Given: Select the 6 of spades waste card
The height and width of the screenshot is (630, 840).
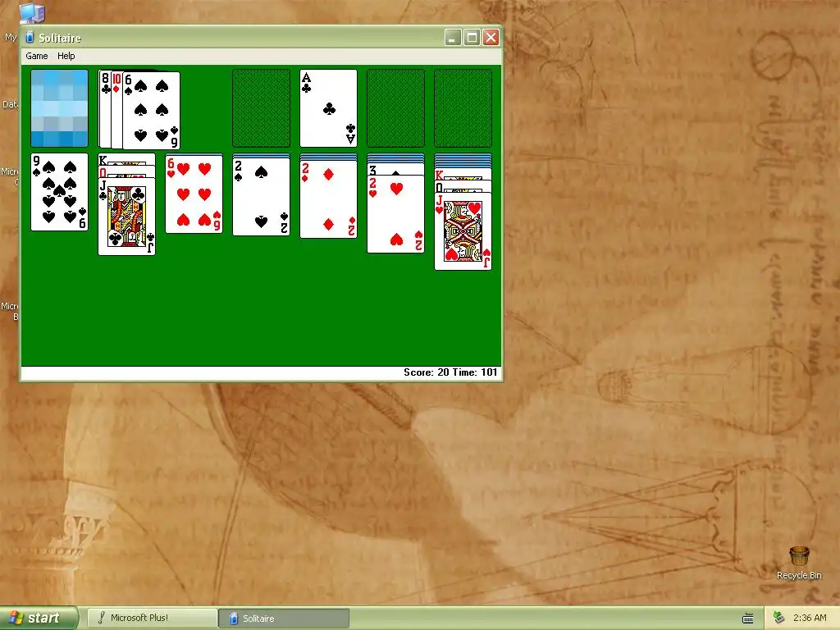Looking at the screenshot, I should click(x=152, y=111).
